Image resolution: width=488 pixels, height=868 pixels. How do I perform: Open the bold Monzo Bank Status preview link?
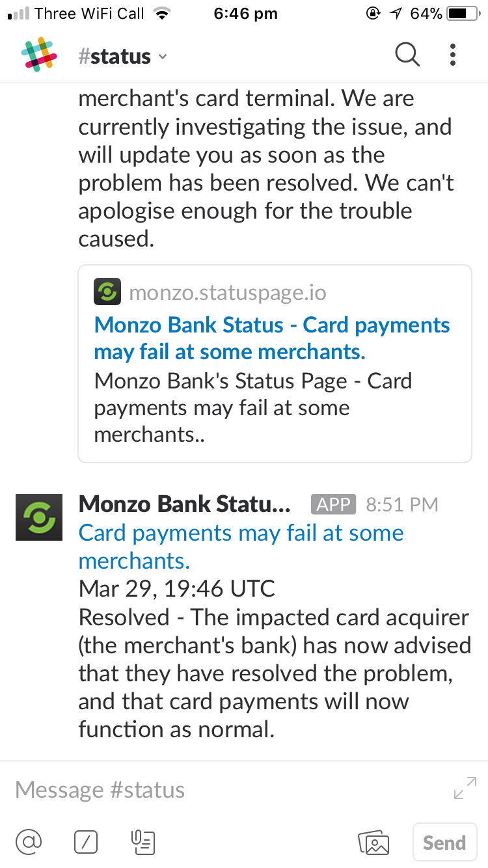point(272,338)
